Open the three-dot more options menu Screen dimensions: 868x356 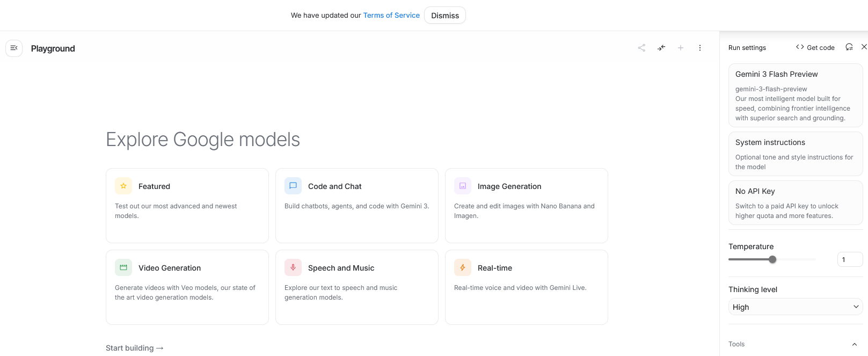700,48
